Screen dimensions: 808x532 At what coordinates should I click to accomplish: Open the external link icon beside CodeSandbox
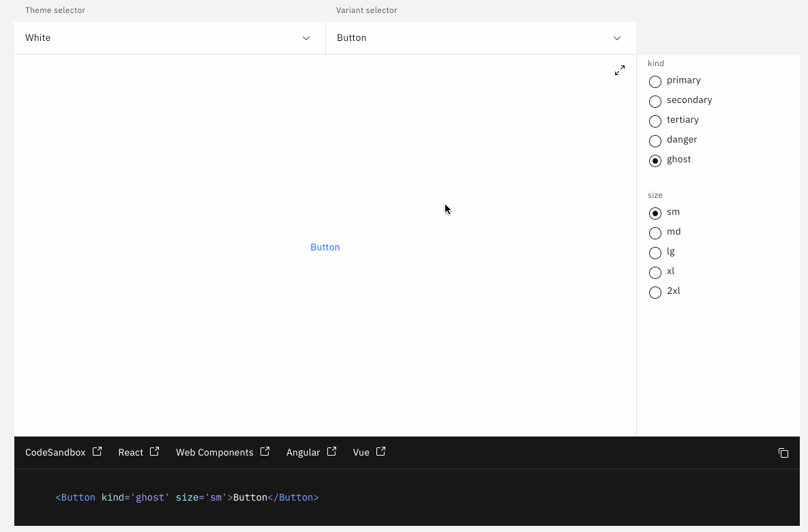click(97, 451)
